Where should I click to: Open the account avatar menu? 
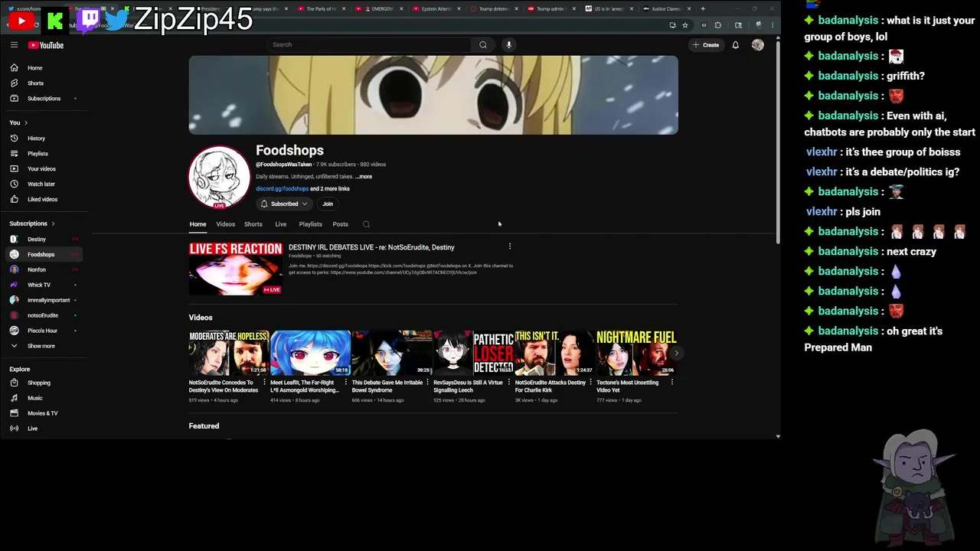(x=758, y=45)
